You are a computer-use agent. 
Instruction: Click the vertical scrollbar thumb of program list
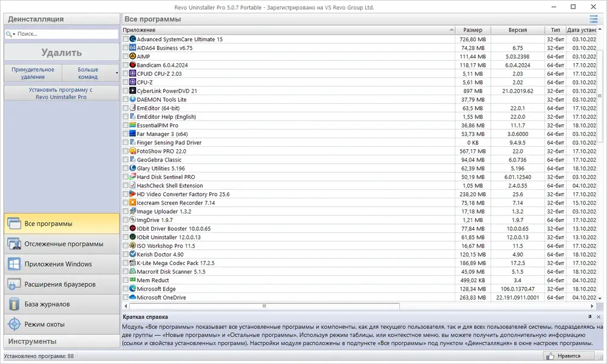click(600, 96)
